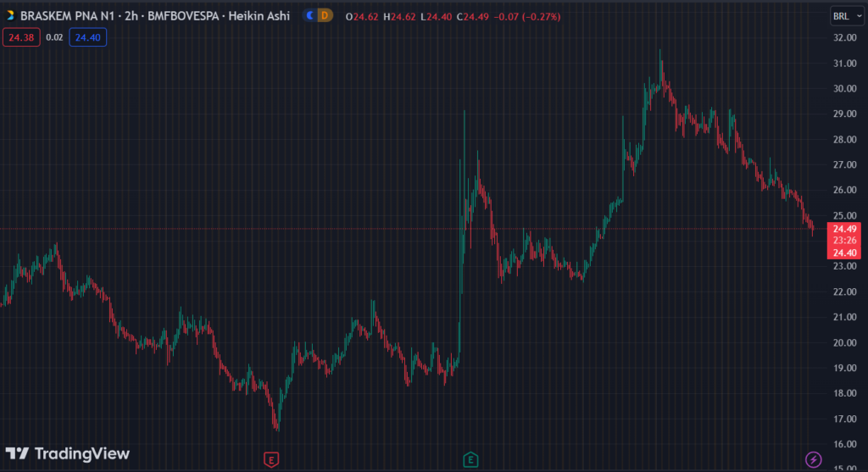Image resolution: width=868 pixels, height=472 pixels.
Task: Click the 32.00 price axis label
Action: click(845, 37)
